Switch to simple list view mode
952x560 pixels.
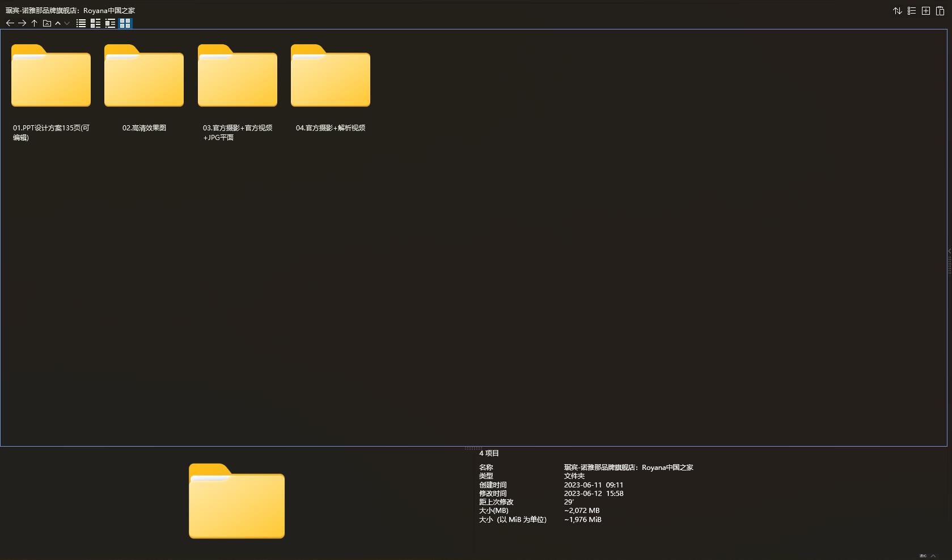[x=81, y=23]
